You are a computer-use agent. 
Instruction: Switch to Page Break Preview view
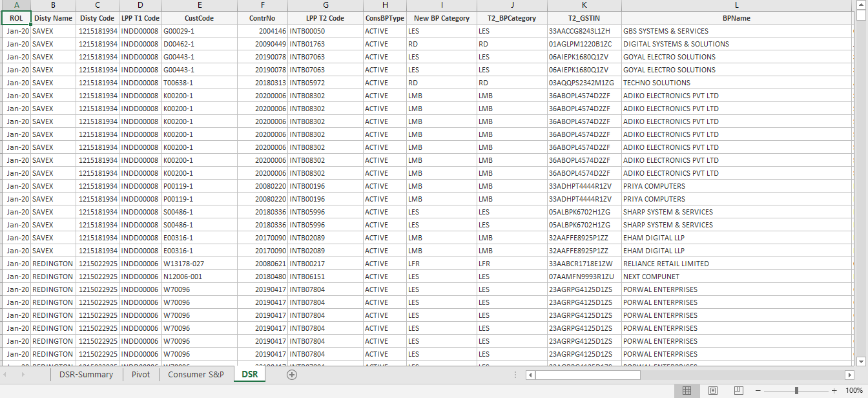[x=738, y=391]
